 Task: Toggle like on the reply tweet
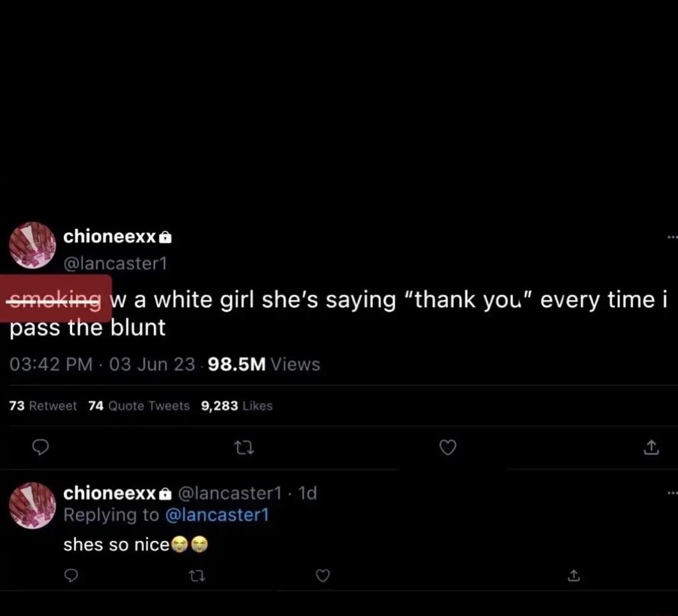point(323,576)
